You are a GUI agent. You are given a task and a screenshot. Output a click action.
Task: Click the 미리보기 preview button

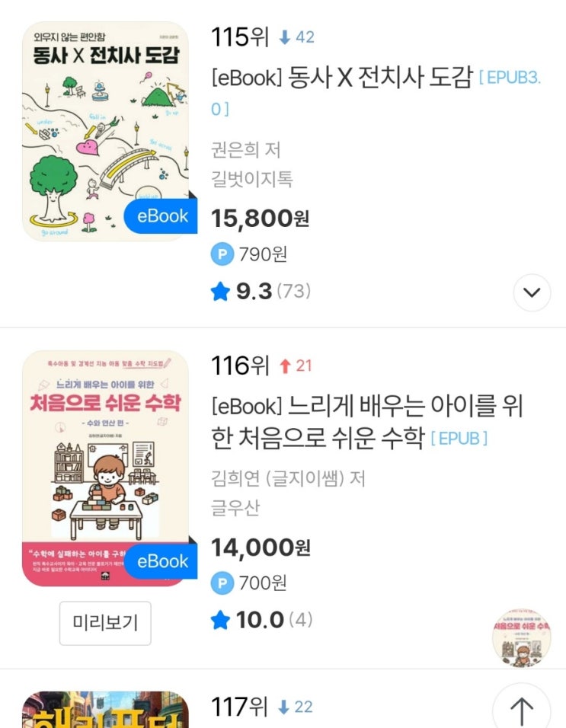[x=105, y=623]
